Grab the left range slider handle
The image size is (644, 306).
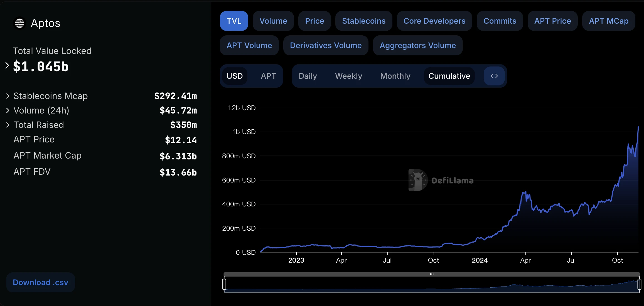tap(224, 284)
